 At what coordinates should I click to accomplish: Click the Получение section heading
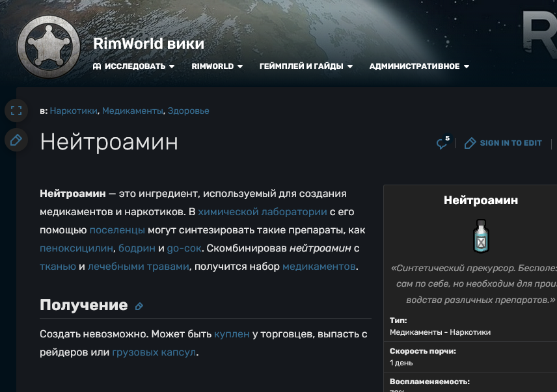pos(84,305)
